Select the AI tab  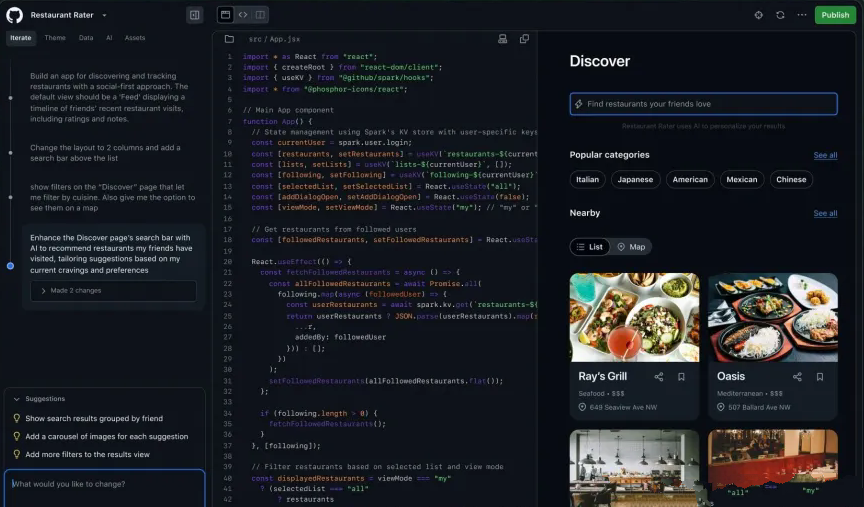click(x=109, y=38)
